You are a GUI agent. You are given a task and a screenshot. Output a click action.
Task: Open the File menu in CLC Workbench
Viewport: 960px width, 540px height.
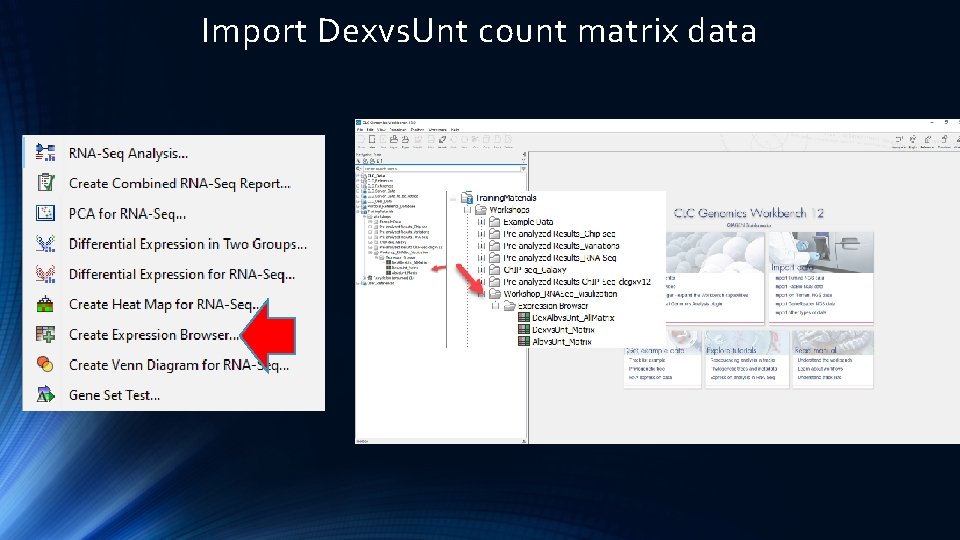pyautogui.click(x=360, y=130)
